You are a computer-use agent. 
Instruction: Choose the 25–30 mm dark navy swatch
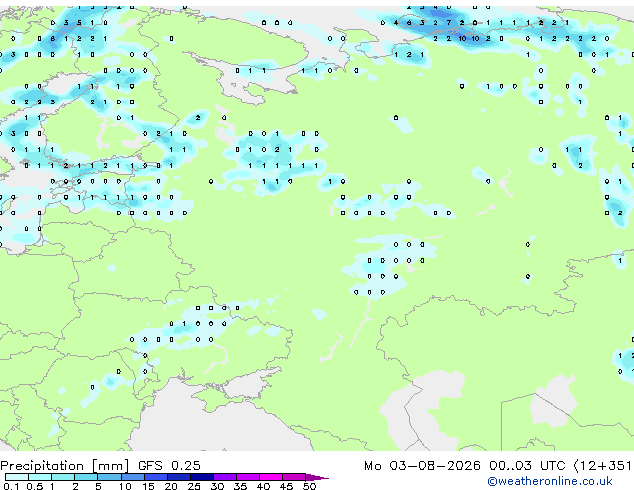(x=201, y=477)
